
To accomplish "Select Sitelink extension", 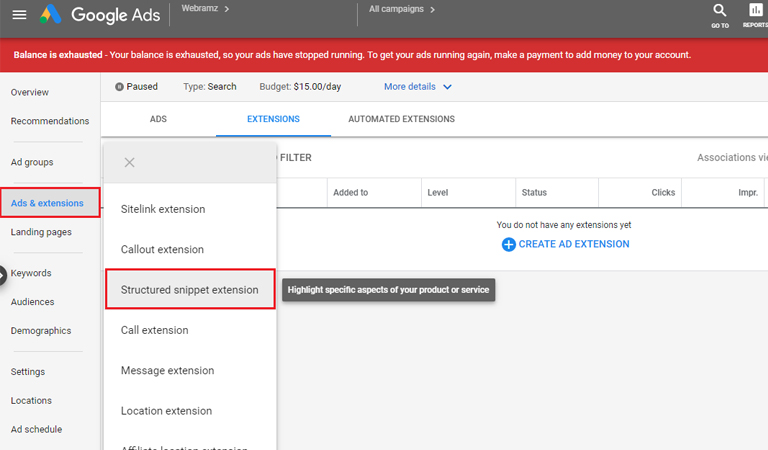I will coord(190,209).
